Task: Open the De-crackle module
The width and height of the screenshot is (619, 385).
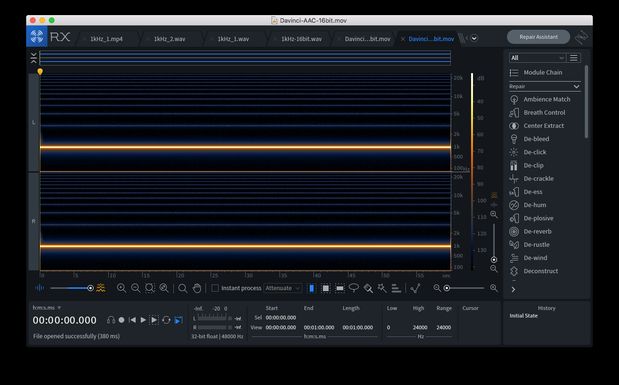Action: pos(532,179)
